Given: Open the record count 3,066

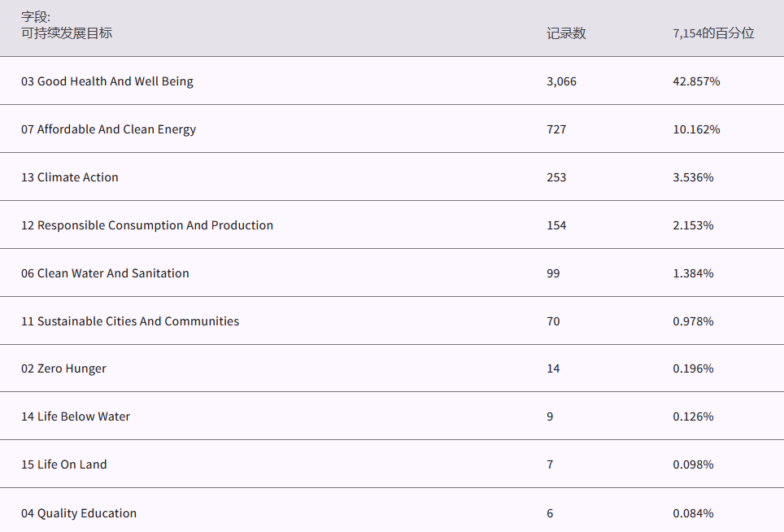Looking at the screenshot, I should tap(561, 81).
